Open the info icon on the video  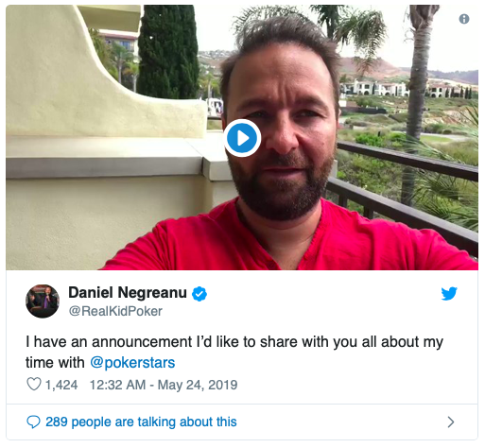pos(464,19)
